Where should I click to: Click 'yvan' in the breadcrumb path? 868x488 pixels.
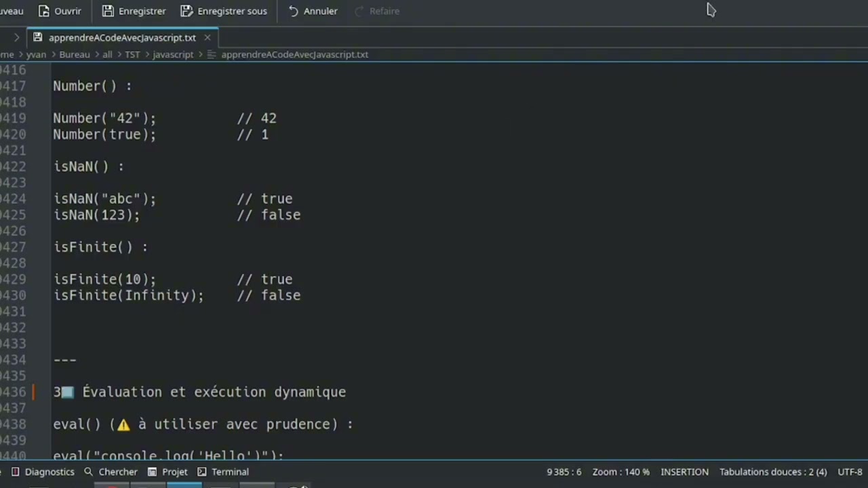click(x=36, y=54)
